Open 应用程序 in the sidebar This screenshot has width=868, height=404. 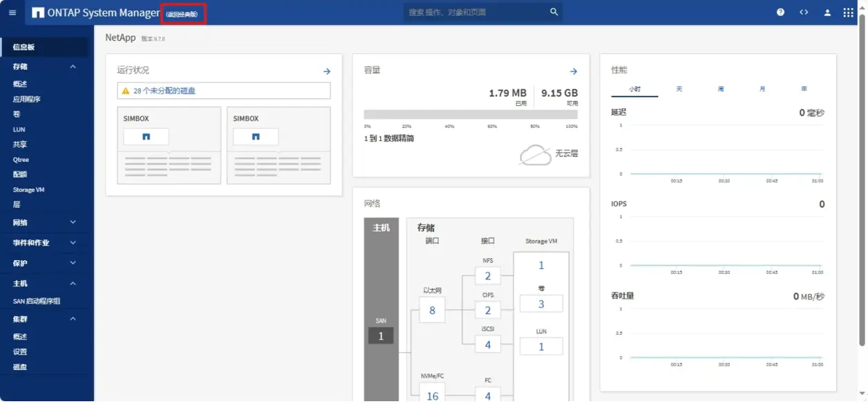coord(27,99)
